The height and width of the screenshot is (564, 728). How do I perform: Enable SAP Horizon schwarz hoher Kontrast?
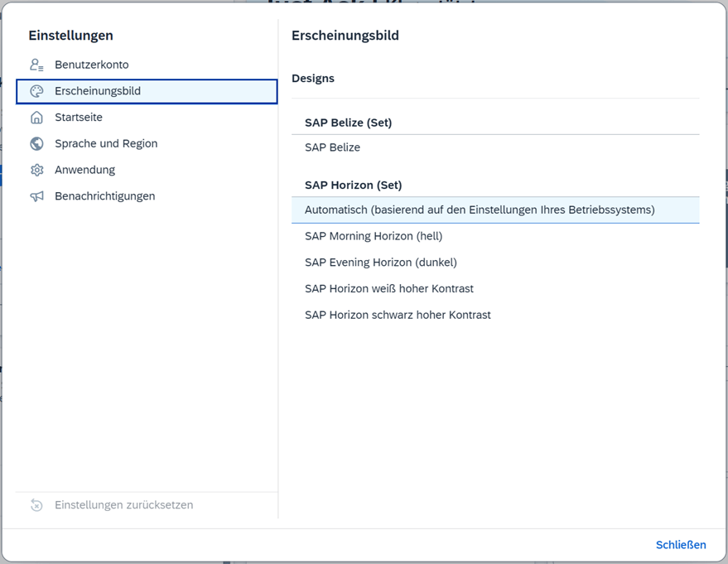[x=398, y=315]
